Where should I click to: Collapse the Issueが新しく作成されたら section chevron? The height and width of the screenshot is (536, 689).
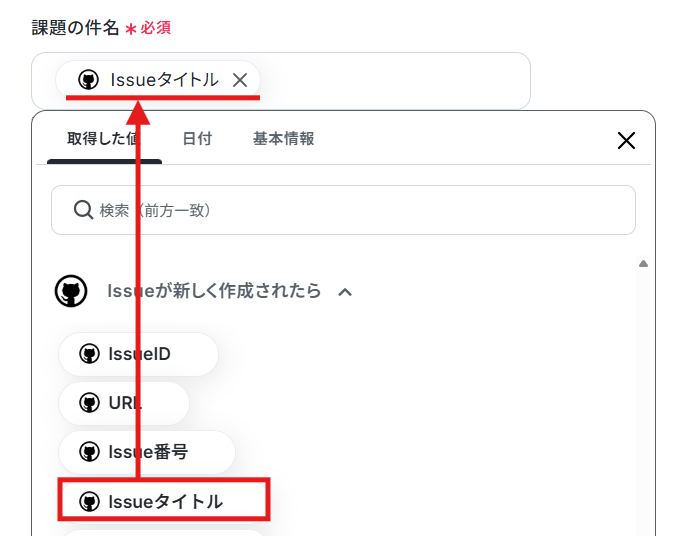[345, 292]
